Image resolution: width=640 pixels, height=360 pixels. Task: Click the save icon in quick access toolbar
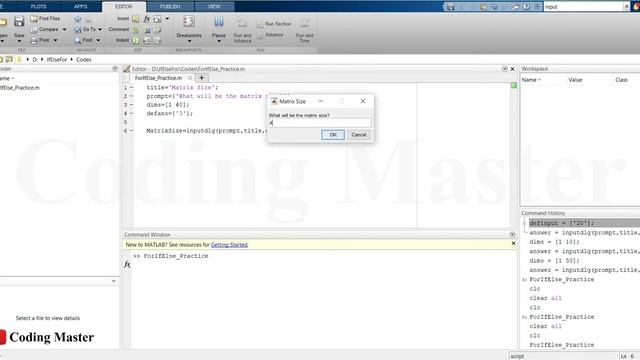click(450, 7)
